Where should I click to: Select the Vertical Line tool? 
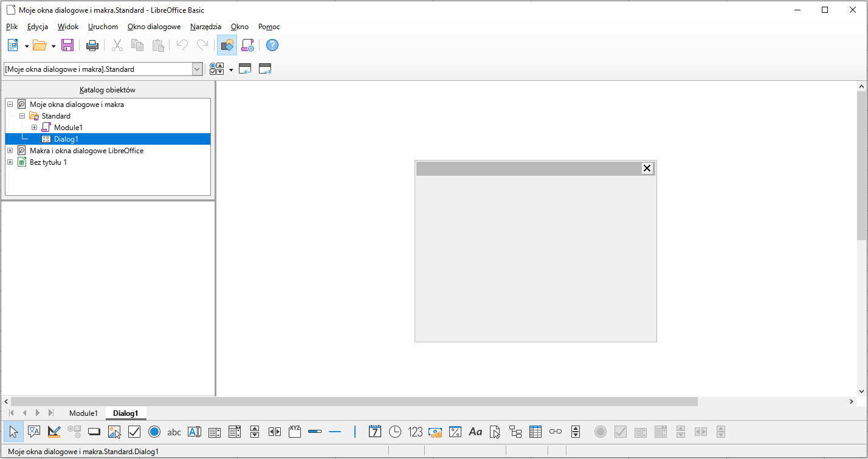(x=355, y=432)
